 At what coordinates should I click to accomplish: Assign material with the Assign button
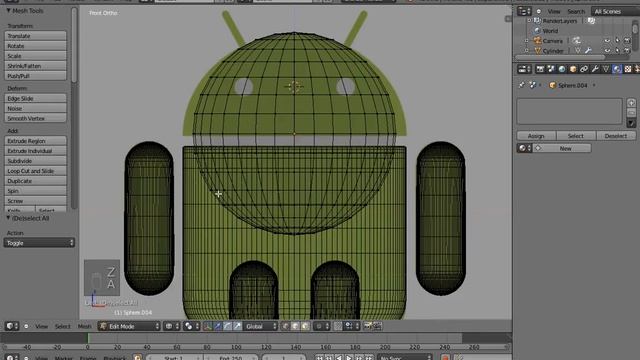[536, 136]
